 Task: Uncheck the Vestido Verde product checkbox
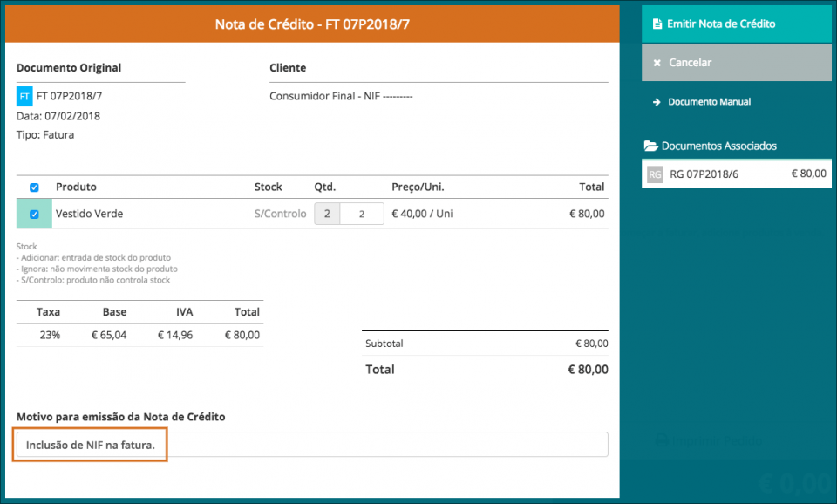click(34, 213)
